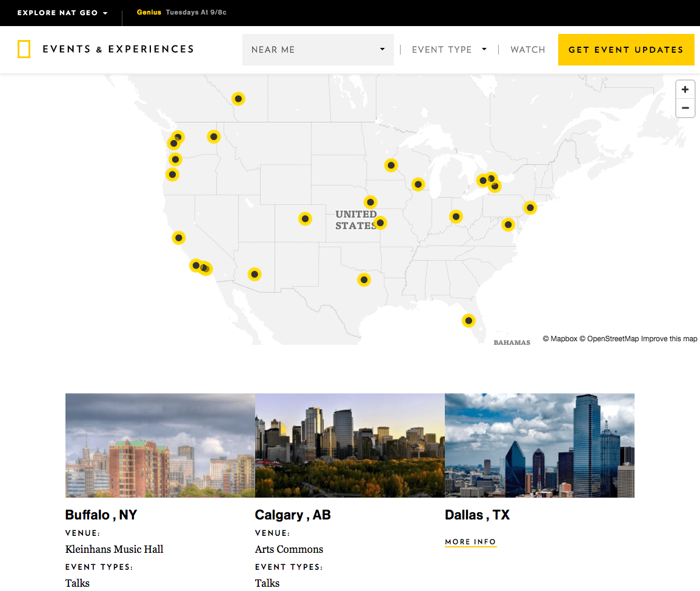Zoom in on the map
Viewport: 700px width, 591px height.
[x=685, y=90]
